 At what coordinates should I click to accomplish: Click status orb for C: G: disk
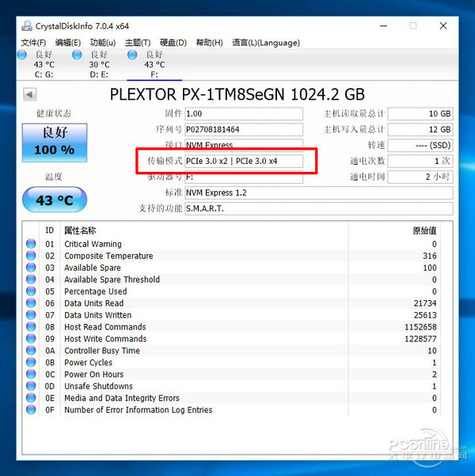[22, 55]
